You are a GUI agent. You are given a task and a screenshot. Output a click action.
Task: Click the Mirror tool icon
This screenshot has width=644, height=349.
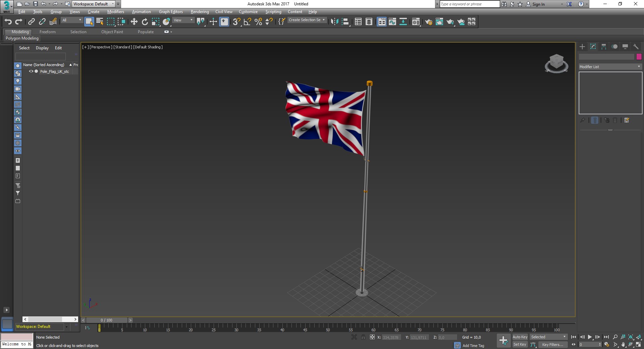[334, 22]
